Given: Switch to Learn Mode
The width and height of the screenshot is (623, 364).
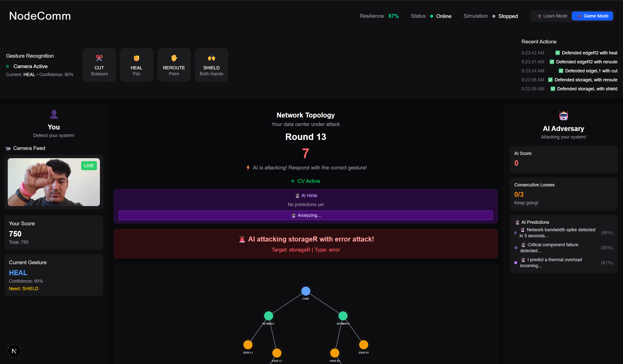Looking at the screenshot, I should point(552,16).
